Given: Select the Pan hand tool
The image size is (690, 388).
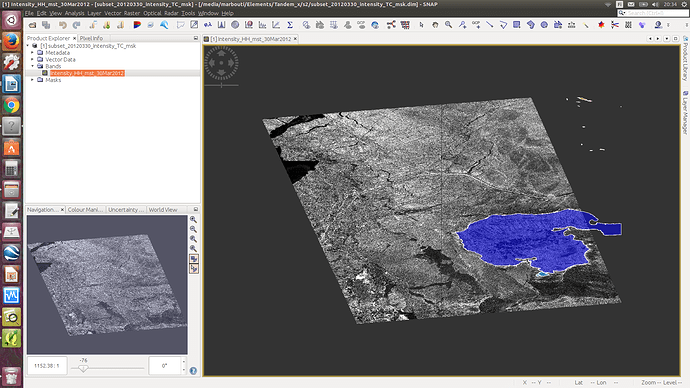Looking at the screenshot, I should click(435, 25).
